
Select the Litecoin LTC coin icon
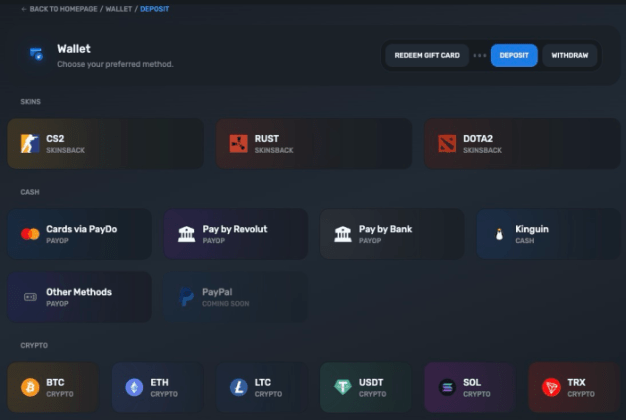click(238, 387)
